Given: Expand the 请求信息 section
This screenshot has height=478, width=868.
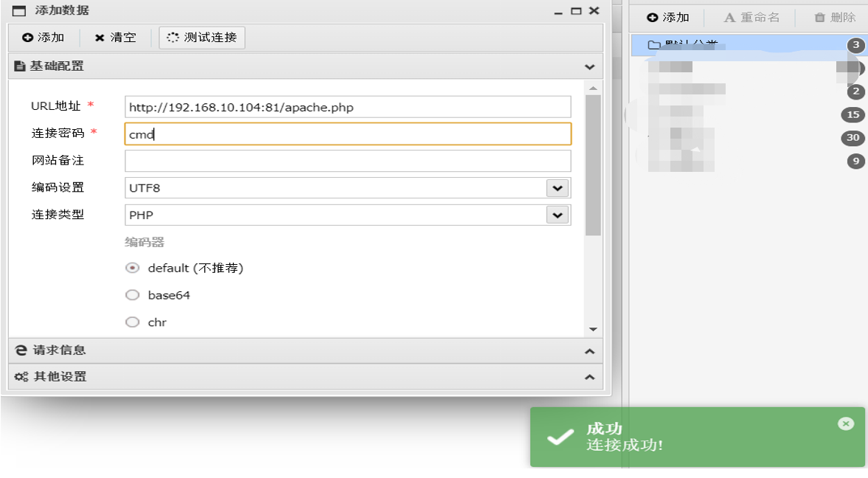Looking at the screenshot, I should point(305,350).
